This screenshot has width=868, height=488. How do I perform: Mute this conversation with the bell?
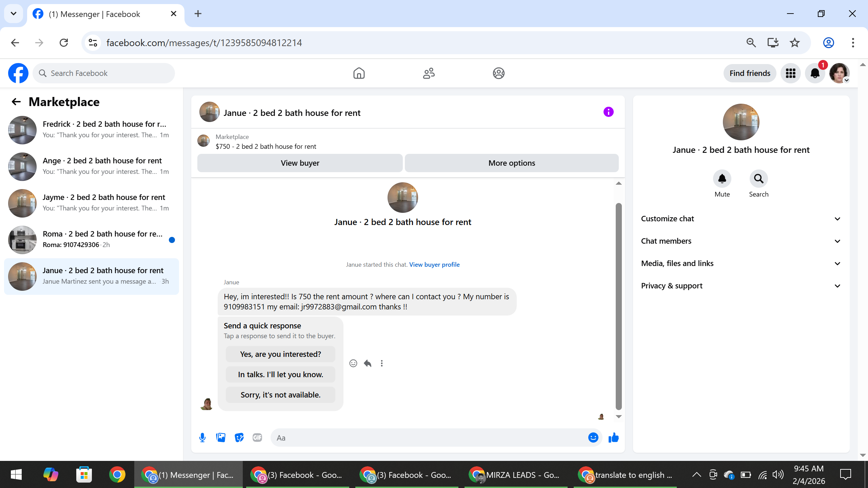722,179
